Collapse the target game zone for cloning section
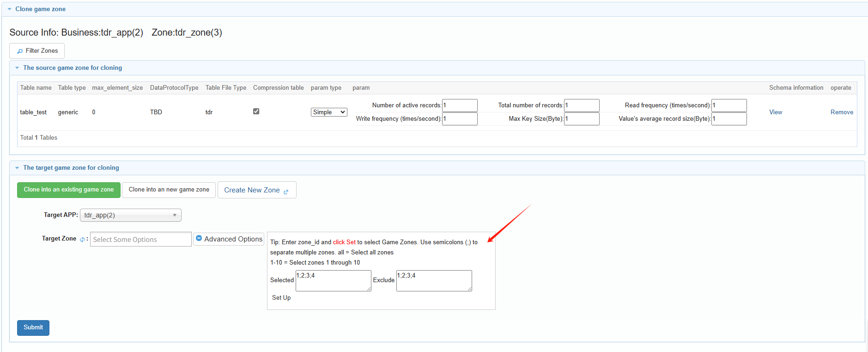The image size is (868, 352). tap(17, 168)
